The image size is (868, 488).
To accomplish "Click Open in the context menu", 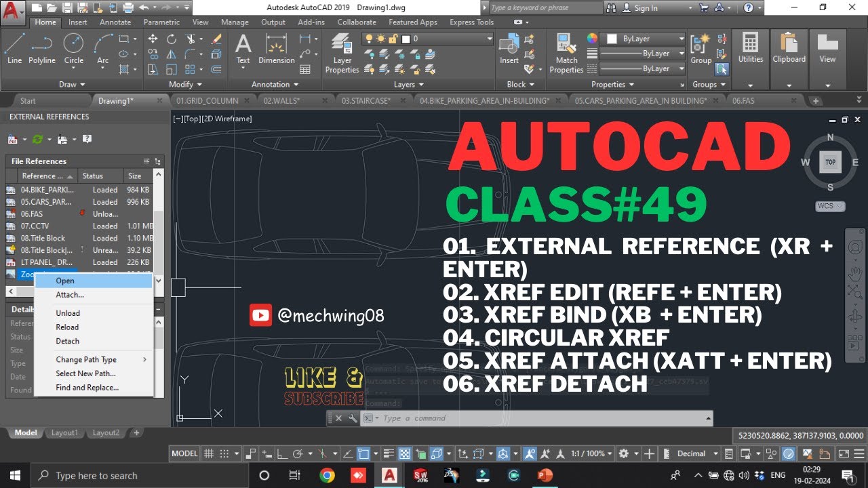I will click(94, 281).
